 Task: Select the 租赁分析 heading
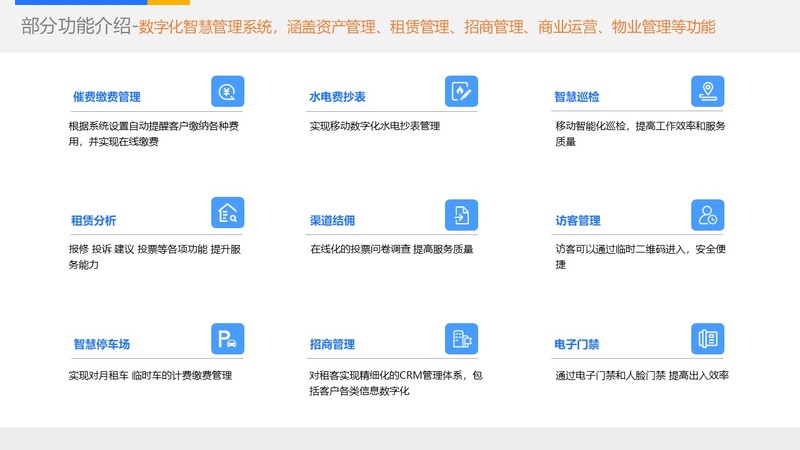(93, 220)
